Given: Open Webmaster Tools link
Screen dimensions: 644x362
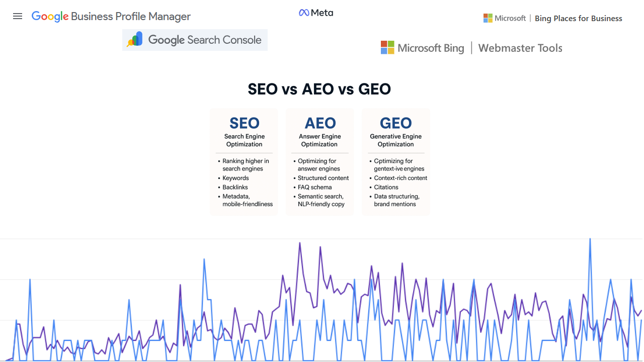Looking at the screenshot, I should (520, 48).
